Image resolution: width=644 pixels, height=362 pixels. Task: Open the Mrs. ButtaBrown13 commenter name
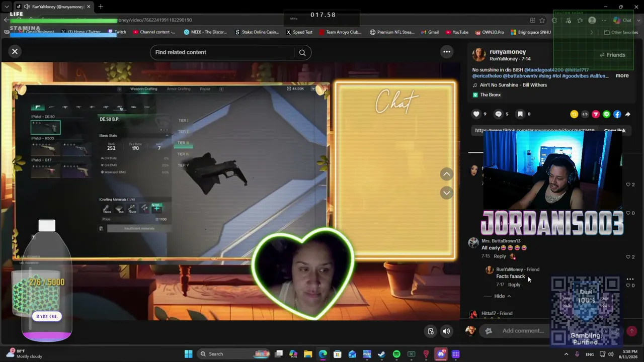coord(501,241)
